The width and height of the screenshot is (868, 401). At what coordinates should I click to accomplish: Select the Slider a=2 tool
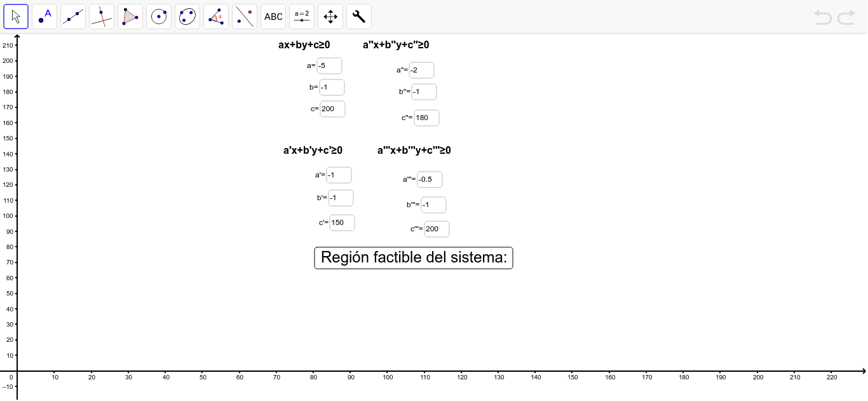302,17
